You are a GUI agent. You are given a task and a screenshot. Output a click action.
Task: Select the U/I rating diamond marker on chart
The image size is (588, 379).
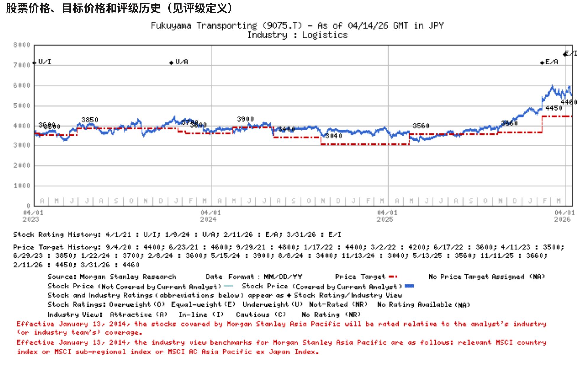(34, 63)
